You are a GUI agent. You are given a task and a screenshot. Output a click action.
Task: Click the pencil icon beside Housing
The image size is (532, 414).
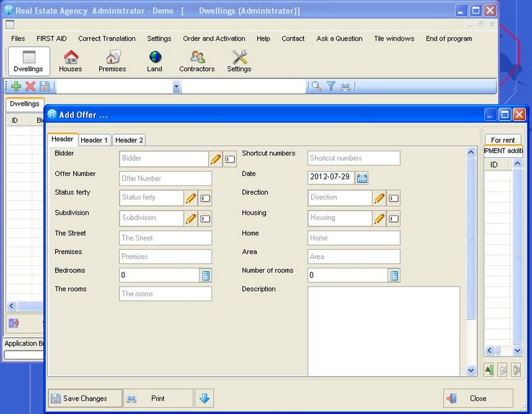point(379,219)
